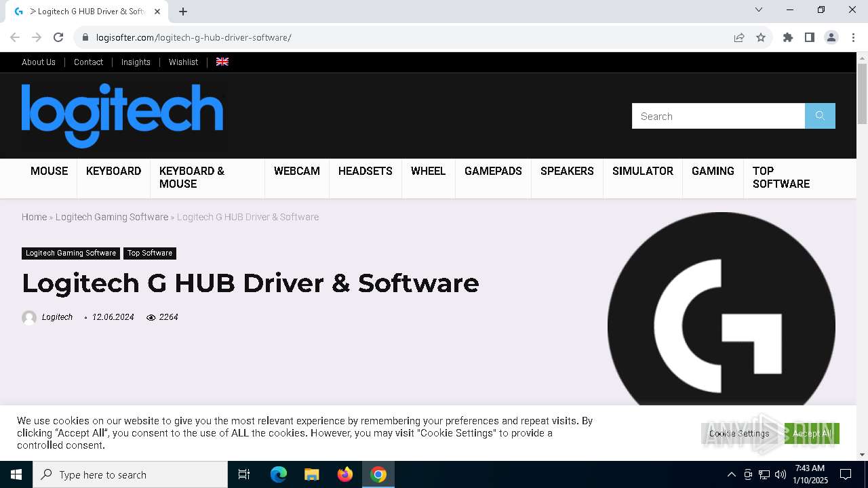Click the Wishlist link
868x488 pixels.
183,62
